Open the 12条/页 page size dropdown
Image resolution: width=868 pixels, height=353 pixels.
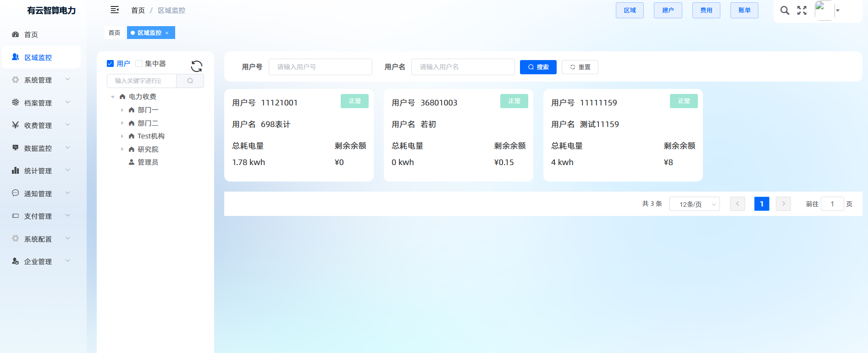(694, 204)
